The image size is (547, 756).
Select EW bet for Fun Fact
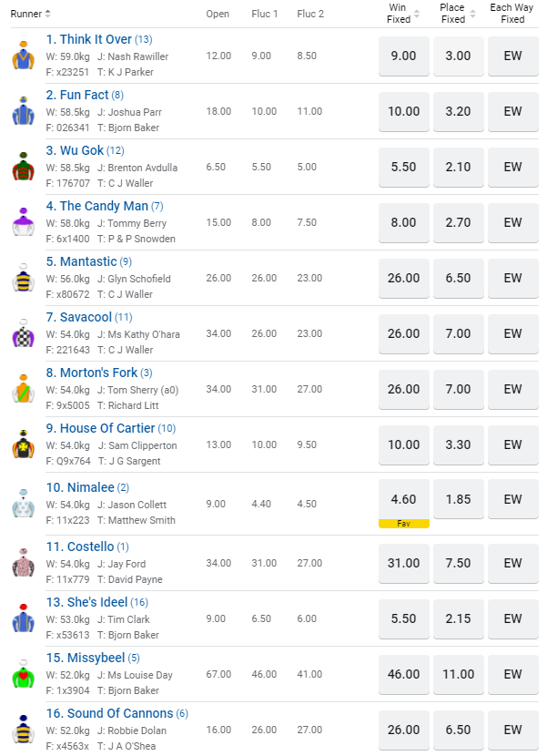pos(512,112)
